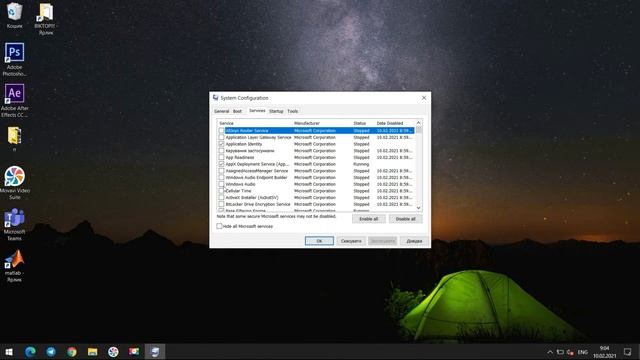
Task: Open the volume icon in the system tray
Action: tap(570, 352)
